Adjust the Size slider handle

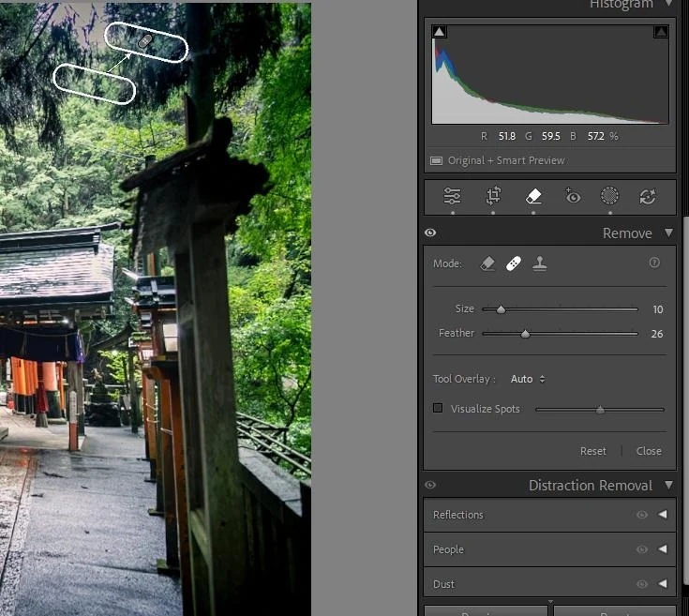click(x=501, y=309)
